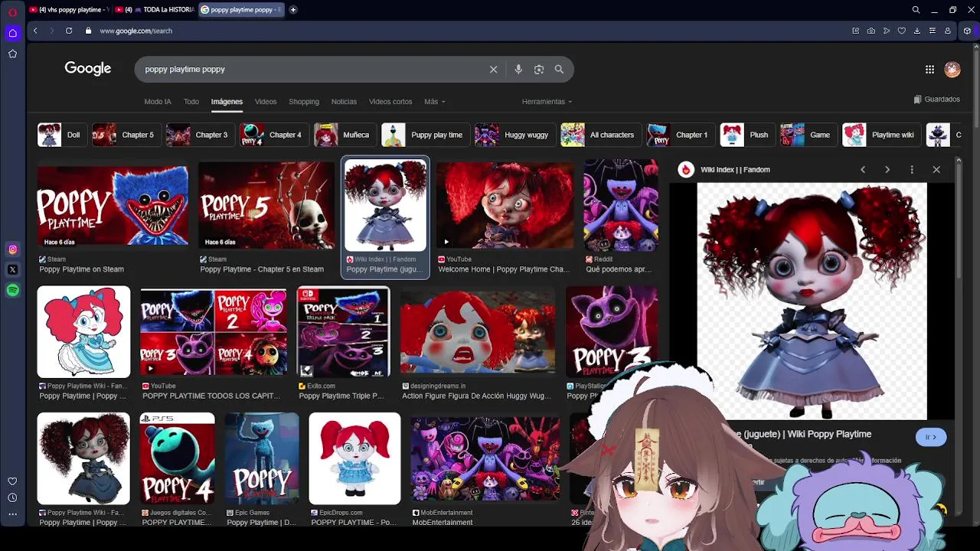The image size is (980, 551).
Task: Open a new browser tab with plus icon
Action: [x=293, y=10]
